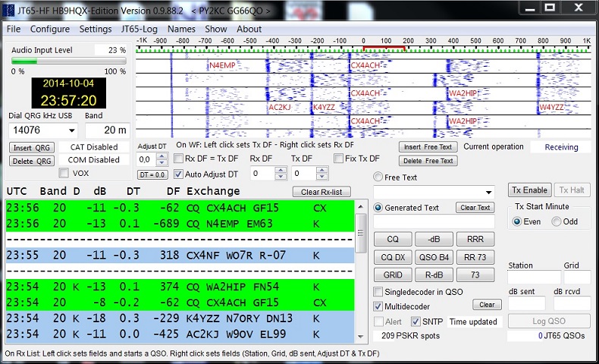Decrease Tx DF with down arrow

coord(322,177)
